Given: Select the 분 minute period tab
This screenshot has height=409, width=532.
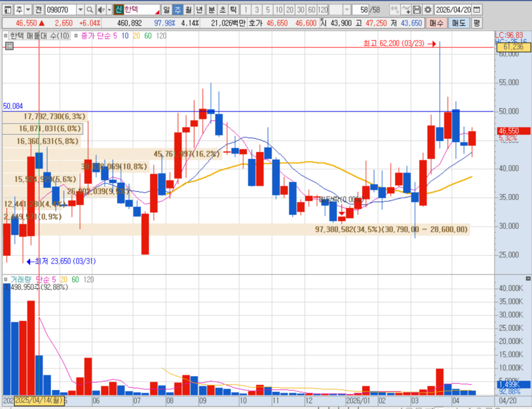Looking at the screenshot, I should [x=211, y=9].
